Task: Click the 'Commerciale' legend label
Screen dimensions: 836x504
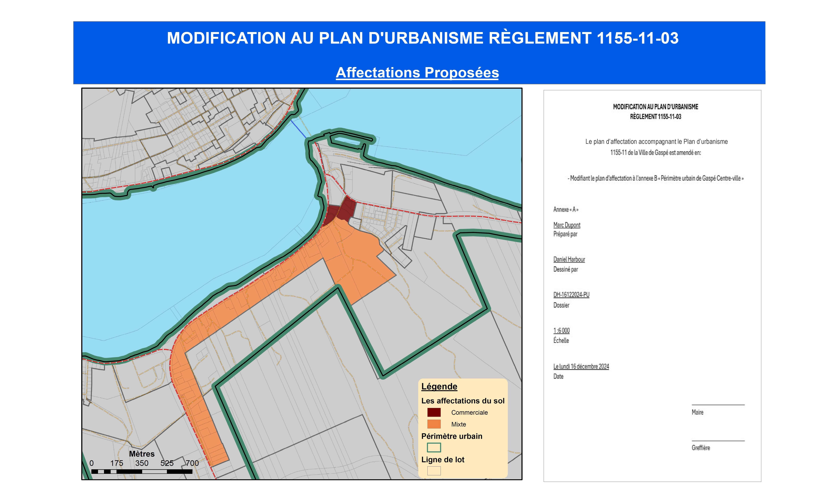Action: (470, 413)
